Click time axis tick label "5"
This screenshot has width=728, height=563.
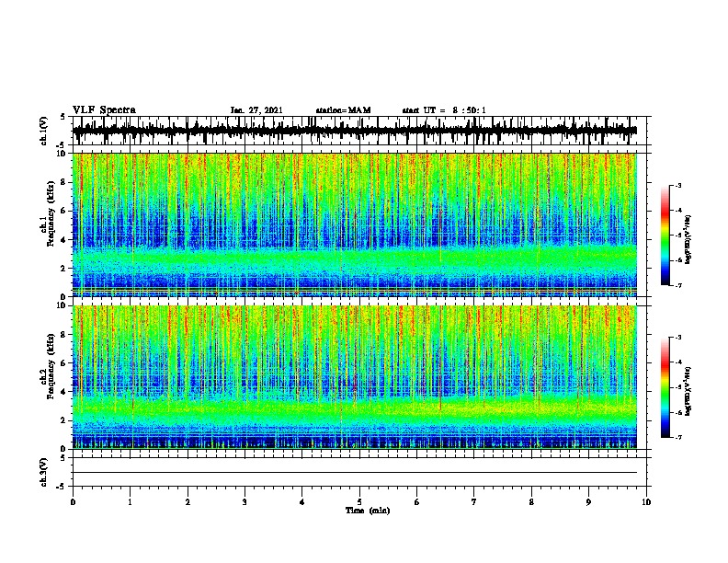[359, 502]
